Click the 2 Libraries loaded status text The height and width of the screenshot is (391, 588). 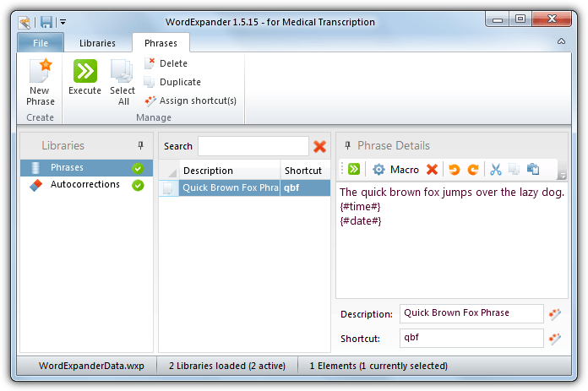click(227, 366)
